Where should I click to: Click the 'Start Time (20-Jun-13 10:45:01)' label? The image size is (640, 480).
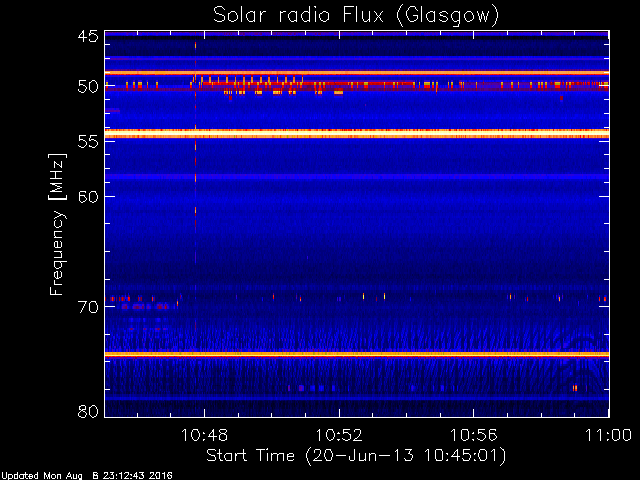click(356, 455)
